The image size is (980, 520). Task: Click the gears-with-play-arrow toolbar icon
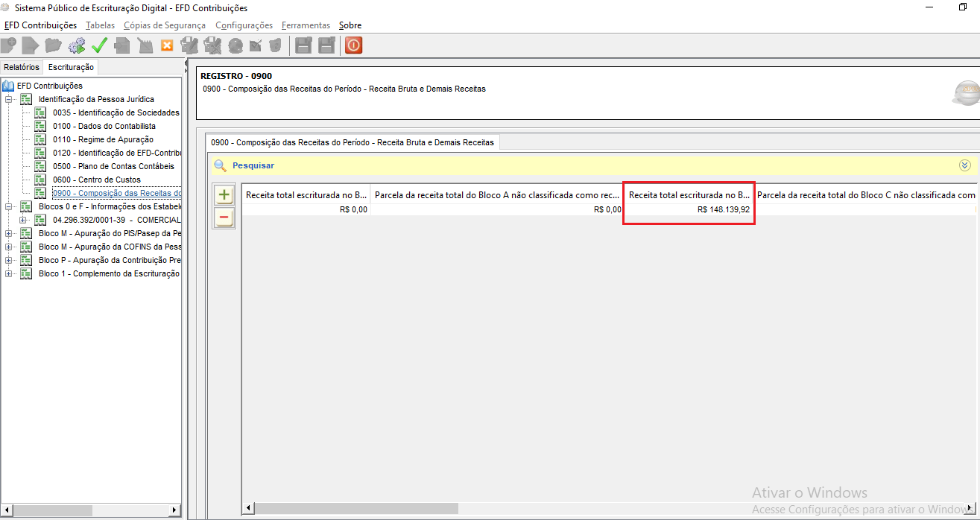pyautogui.click(x=76, y=45)
